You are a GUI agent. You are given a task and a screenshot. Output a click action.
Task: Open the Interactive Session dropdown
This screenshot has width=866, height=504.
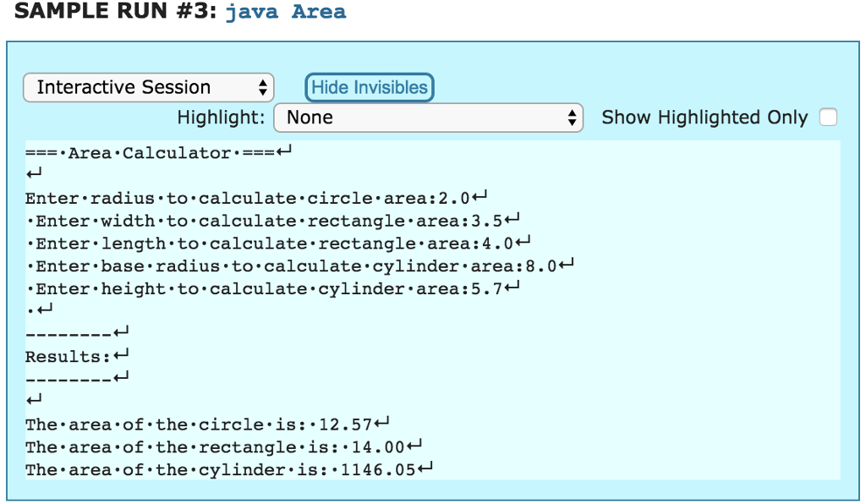pyautogui.click(x=148, y=87)
